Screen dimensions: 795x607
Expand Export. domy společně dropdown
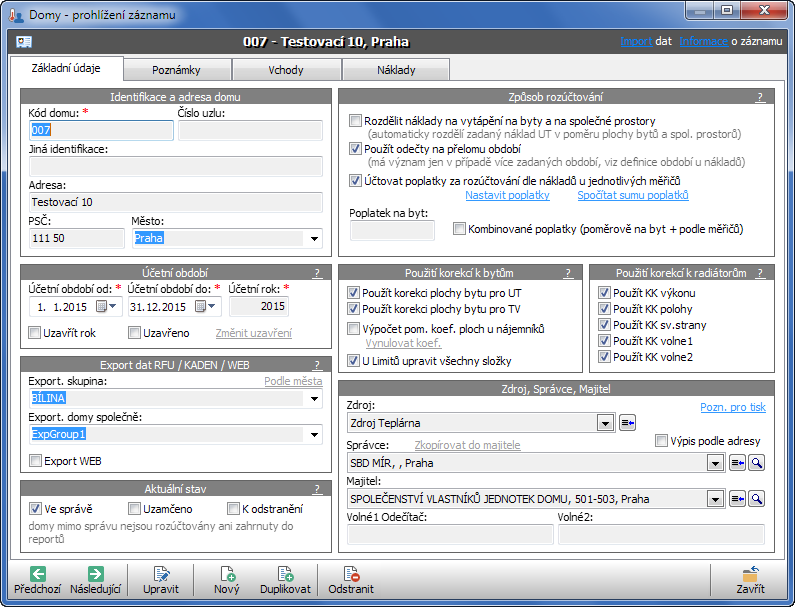pos(314,435)
